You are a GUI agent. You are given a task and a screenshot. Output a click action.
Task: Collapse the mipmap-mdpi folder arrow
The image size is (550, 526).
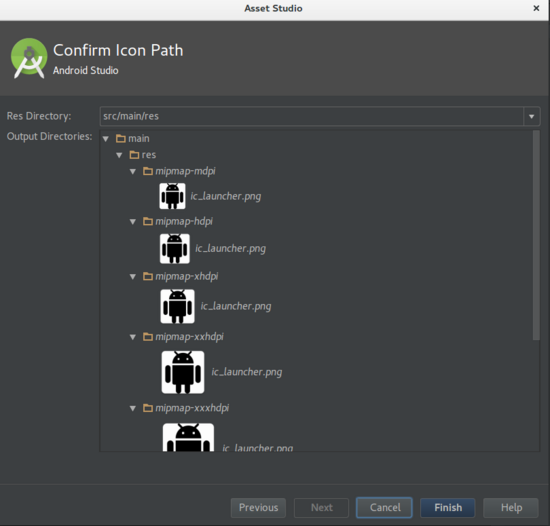(133, 171)
